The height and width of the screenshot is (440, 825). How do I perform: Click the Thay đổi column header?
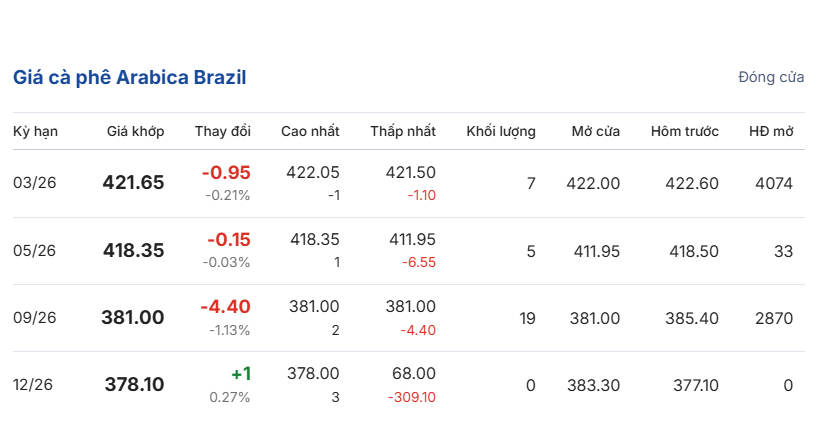(223, 132)
